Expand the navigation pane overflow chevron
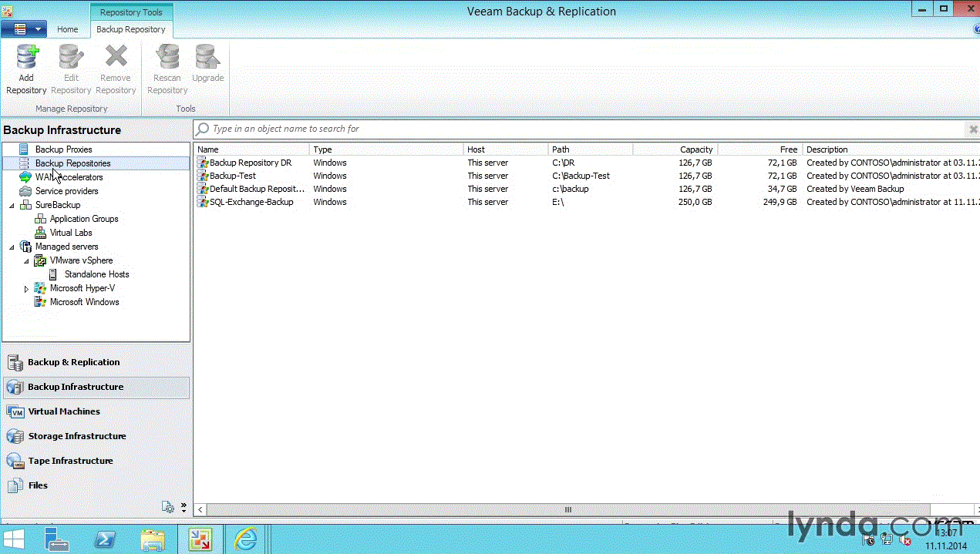The width and height of the screenshot is (980, 554). pos(184,506)
